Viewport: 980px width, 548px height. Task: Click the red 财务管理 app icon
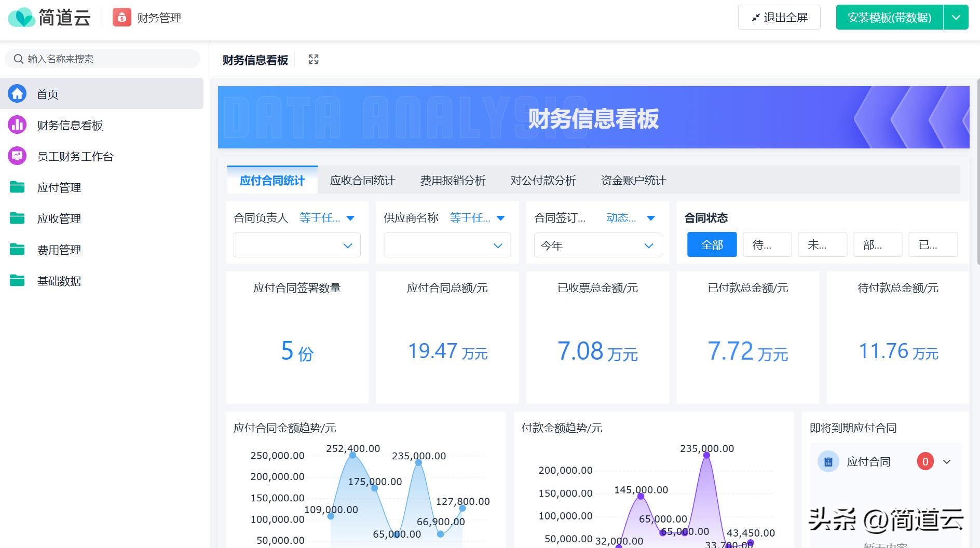coord(122,18)
